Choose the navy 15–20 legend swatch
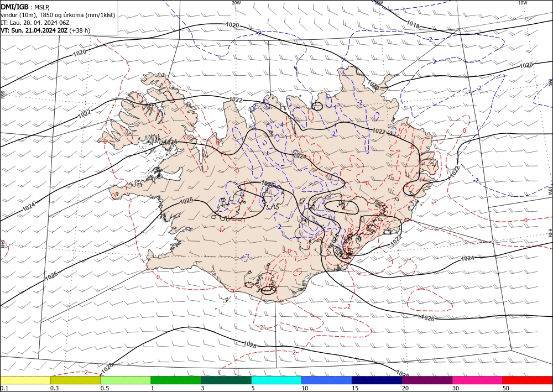The width and height of the screenshot is (553, 392). (377, 380)
